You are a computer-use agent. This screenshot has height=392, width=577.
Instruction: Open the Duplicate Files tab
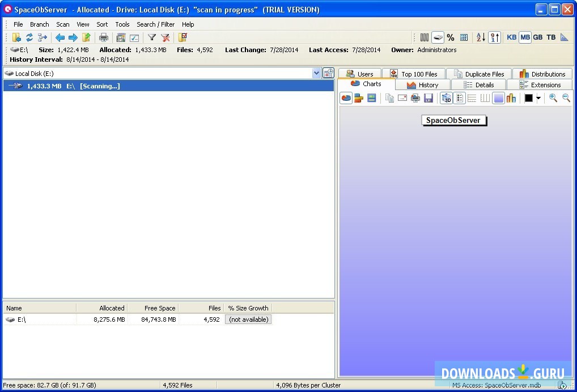click(479, 74)
